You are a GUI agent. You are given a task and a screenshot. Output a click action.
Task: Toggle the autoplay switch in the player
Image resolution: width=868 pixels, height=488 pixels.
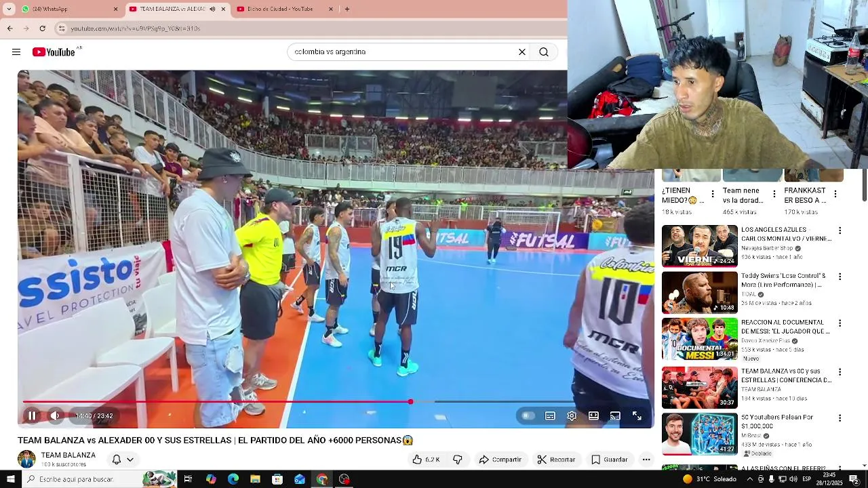(528, 416)
